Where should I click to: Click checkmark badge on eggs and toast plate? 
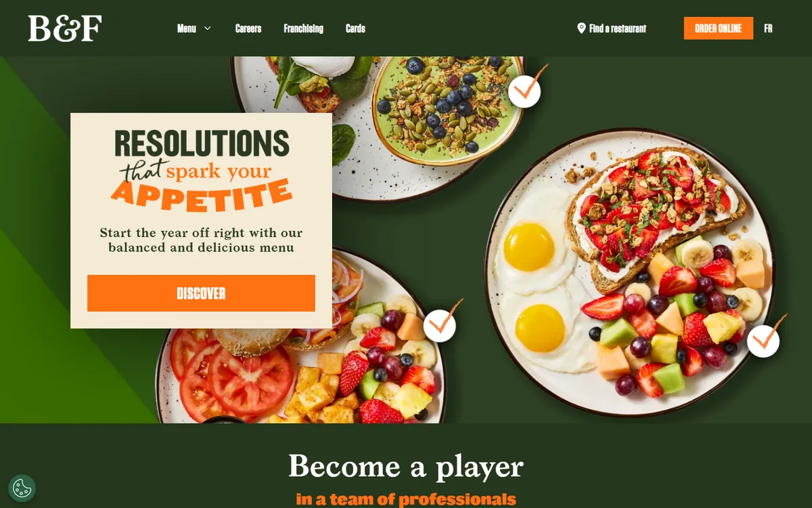pyautogui.click(x=763, y=341)
